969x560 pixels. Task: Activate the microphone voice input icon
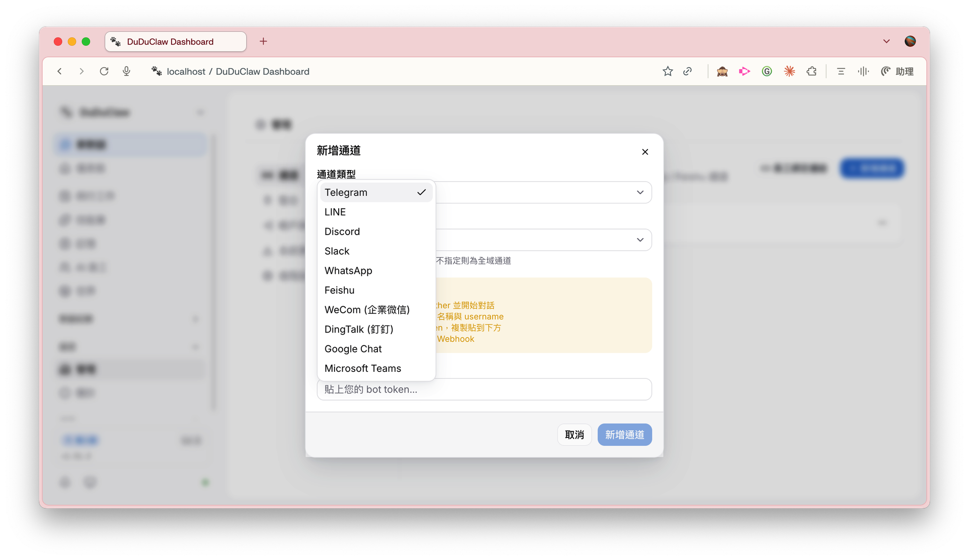pyautogui.click(x=127, y=72)
